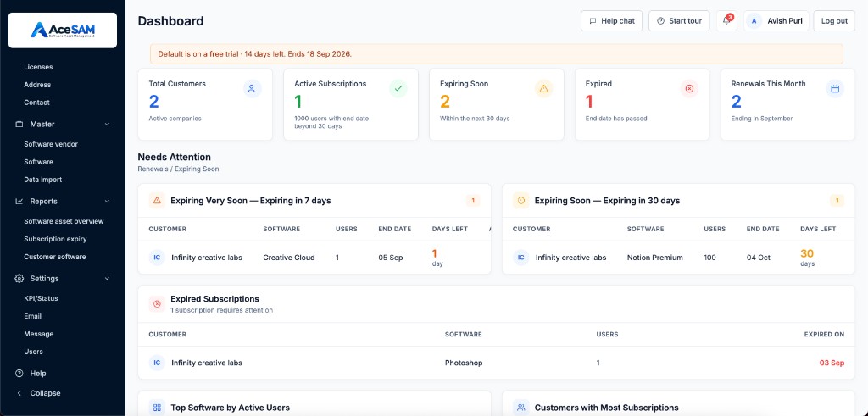Click the badge count on Expiring in 30 days panel
This screenshot has height=416, width=868.
837,200
